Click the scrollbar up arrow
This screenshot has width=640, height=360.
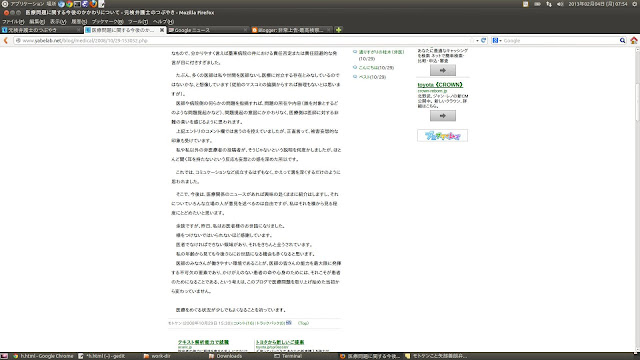point(638,49)
